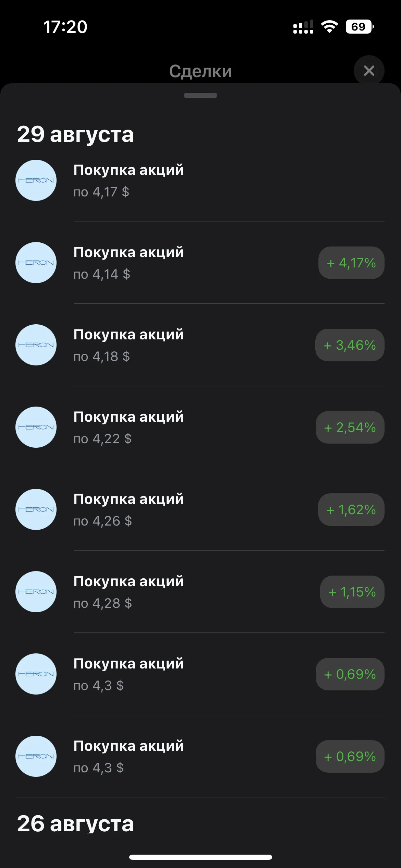Tap the battery indicator showing 69
The image size is (401, 868).
pyautogui.click(x=360, y=27)
